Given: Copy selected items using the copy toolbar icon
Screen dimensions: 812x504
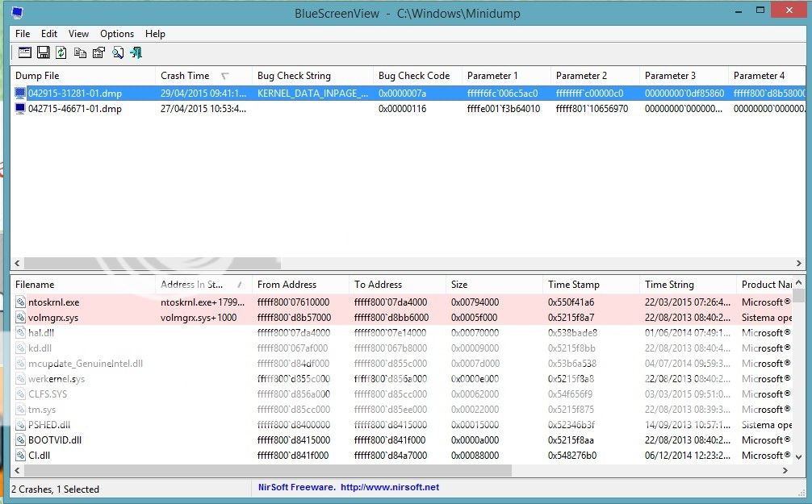Looking at the screenshot, I should (79, 52).
